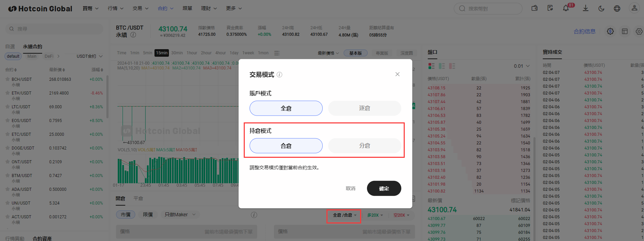Click the hexagon preferences icon beside 合約信息

(x=610, y=31)
